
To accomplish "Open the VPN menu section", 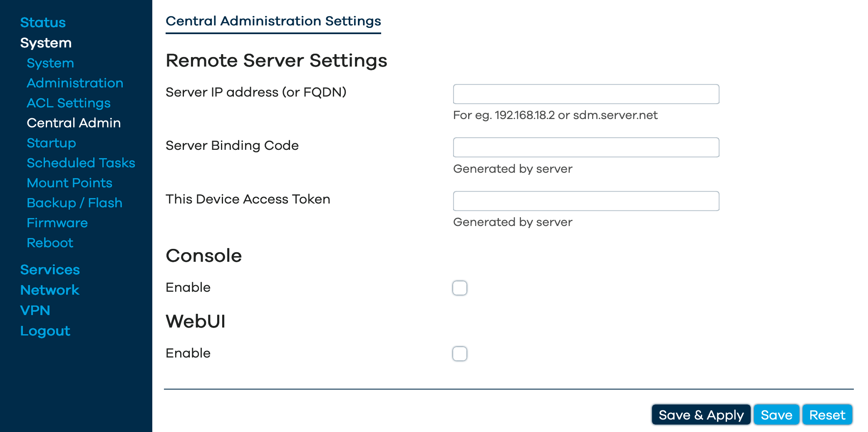I will click(x=35, y=310).
